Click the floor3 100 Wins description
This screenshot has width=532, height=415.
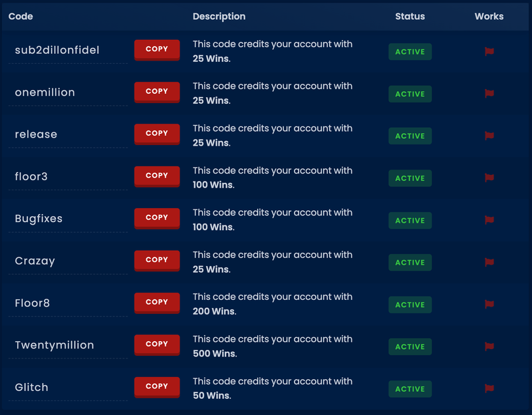[x=273, y=178]
